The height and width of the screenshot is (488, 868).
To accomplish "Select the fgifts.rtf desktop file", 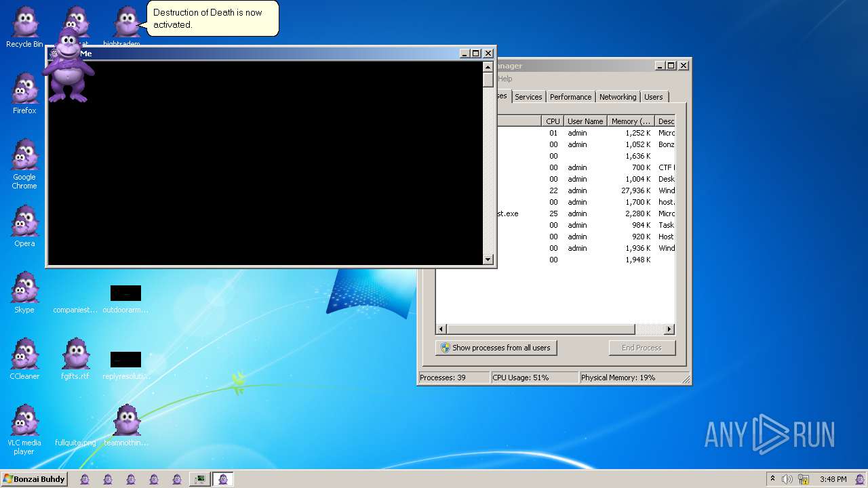I will [x=75, y=359].
